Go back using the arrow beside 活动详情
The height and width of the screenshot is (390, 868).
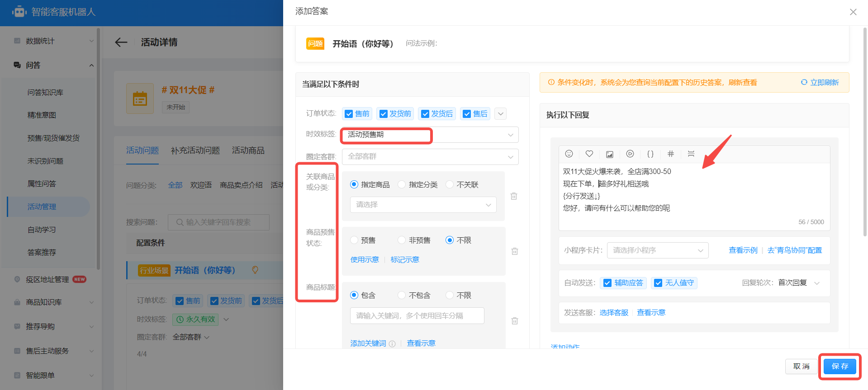pos(121,42)
